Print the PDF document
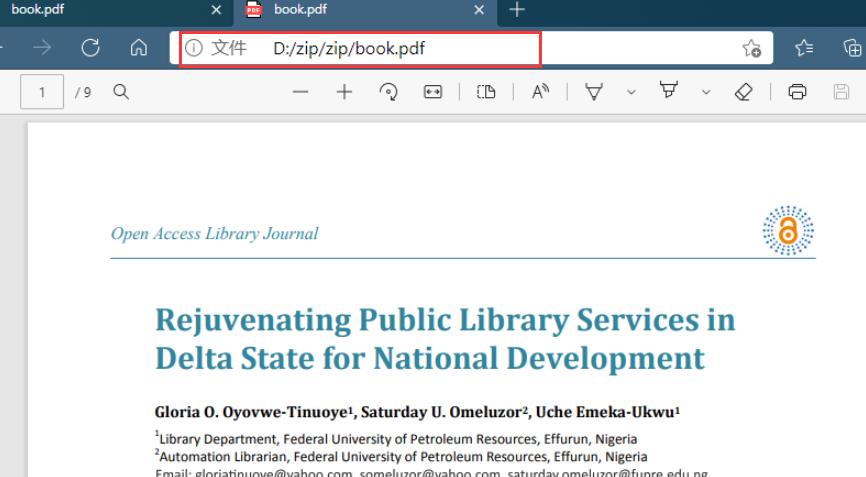 click(797, 92)
